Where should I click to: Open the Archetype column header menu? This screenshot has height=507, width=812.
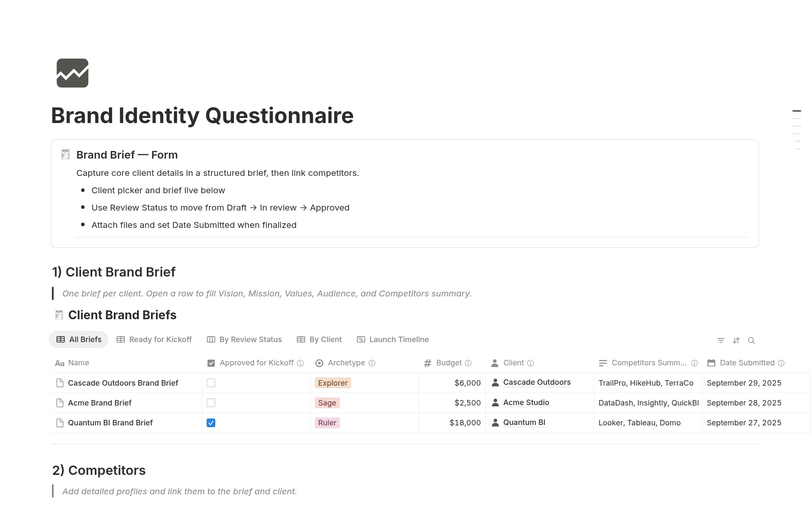pos(346,363)
